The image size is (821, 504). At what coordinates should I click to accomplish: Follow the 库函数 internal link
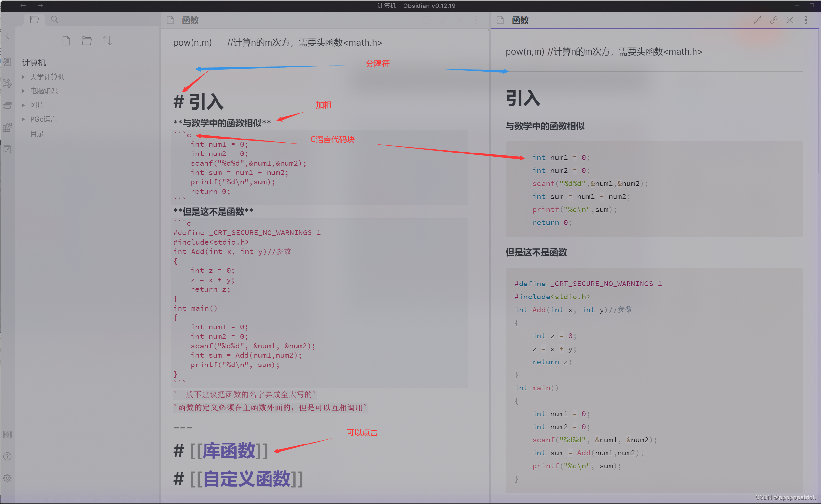coord(229,450)
